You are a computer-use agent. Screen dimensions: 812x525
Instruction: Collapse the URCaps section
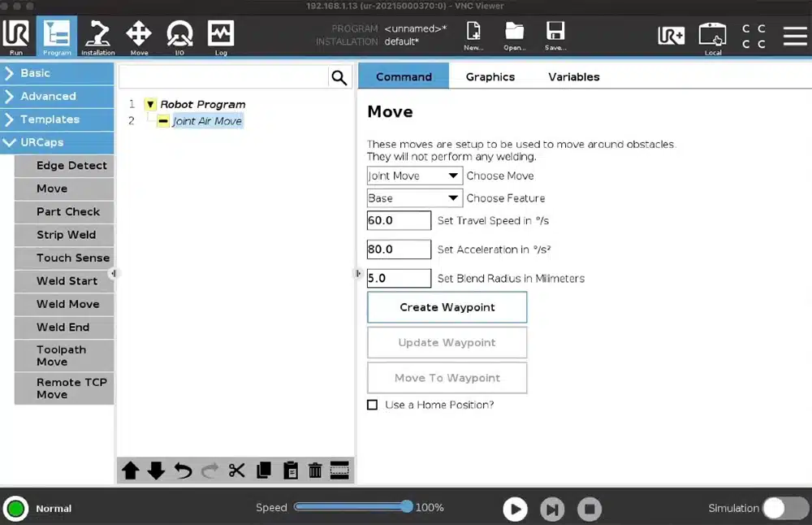[57, 142]
